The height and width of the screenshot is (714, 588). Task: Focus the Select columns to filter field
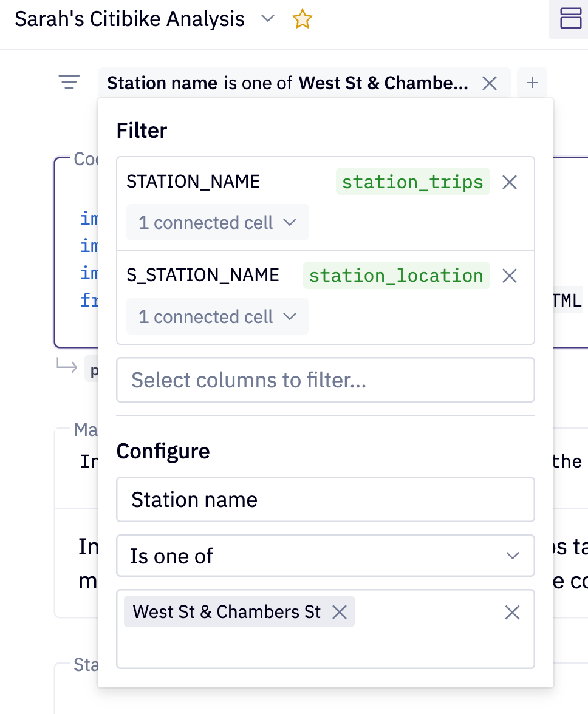pos(325,380)
